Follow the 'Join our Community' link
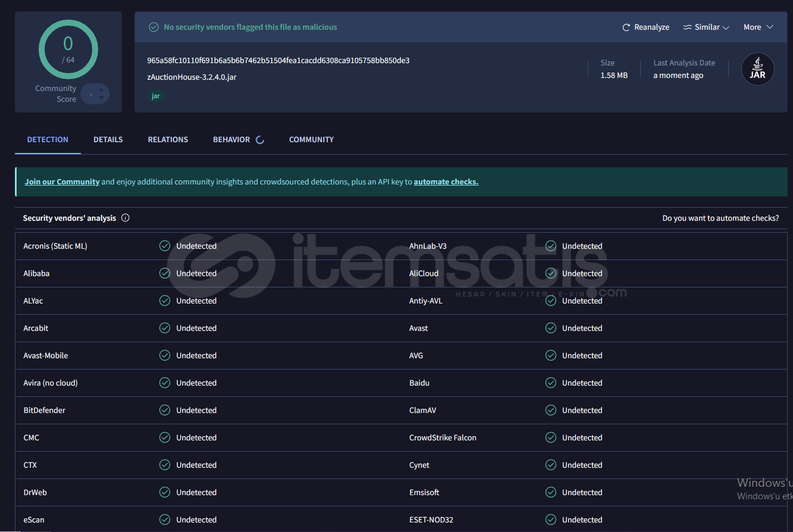This screenshot has height=532, width=793. coord(62,182)
